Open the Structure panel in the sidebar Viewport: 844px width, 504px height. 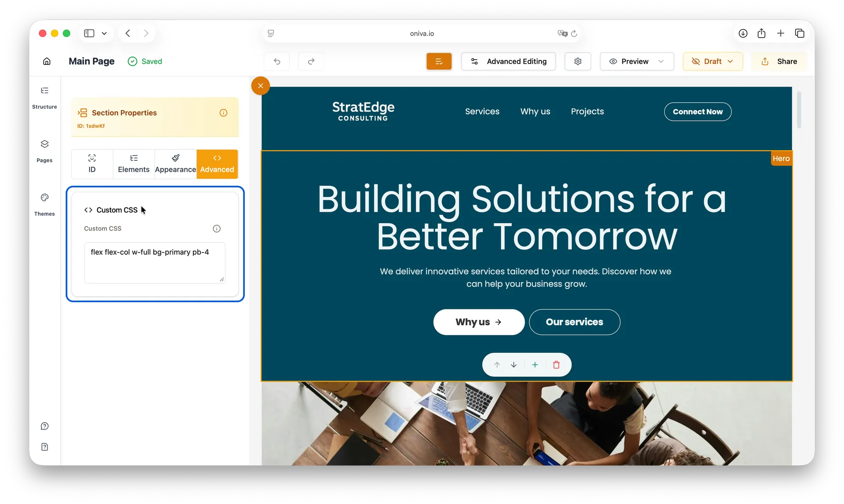point(44,97)
